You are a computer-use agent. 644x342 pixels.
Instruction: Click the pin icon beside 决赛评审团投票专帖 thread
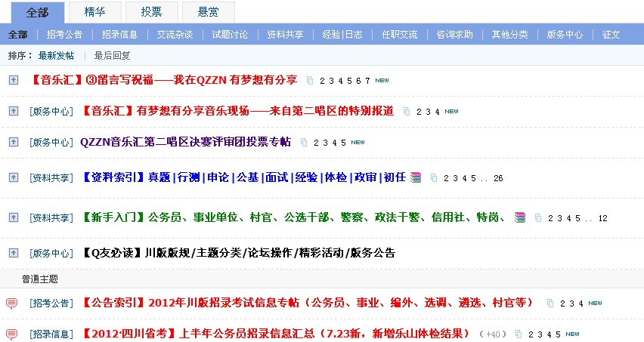14,142
